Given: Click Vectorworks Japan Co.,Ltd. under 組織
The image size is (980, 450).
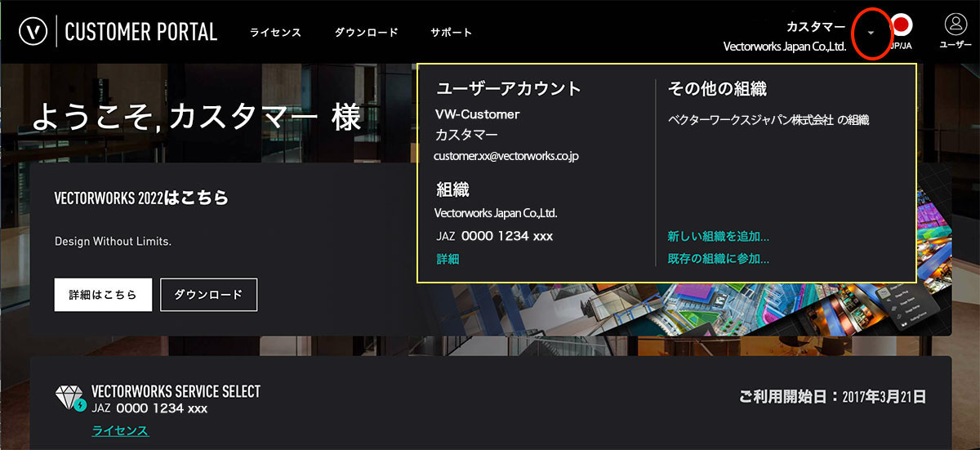Looking at the screenshot, I should [496, 213].
